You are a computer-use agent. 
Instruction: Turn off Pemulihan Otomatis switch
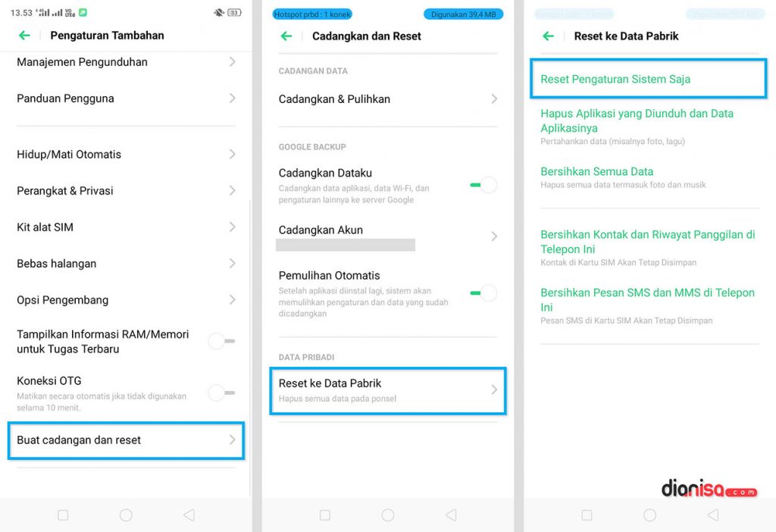tap(483, 293)
